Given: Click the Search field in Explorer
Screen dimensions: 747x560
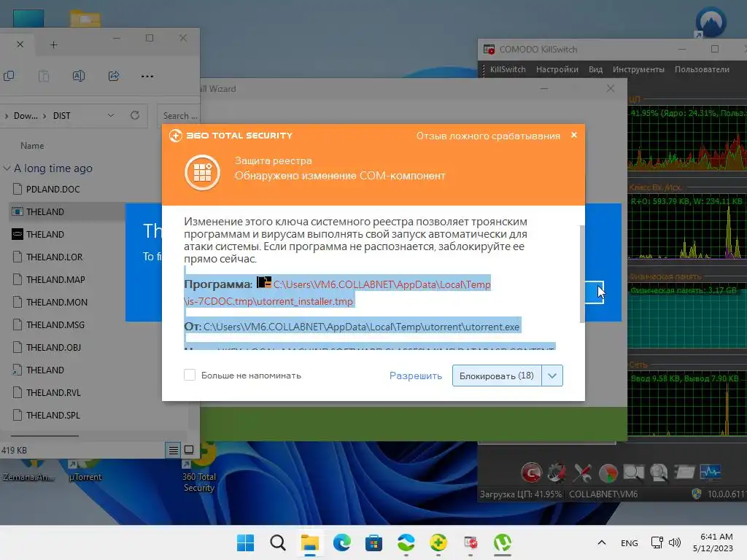Looking at the screenshot, I should click(x=178, y=116).
